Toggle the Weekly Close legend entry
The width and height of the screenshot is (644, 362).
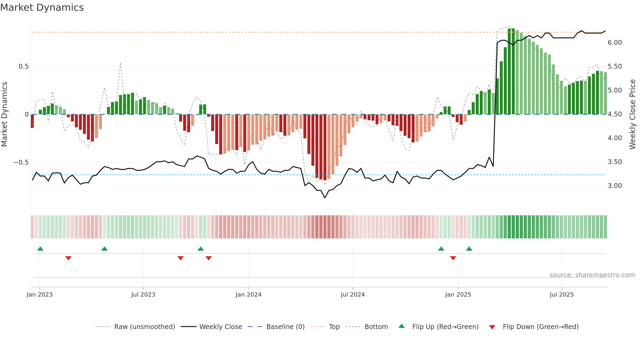[211, 327]
